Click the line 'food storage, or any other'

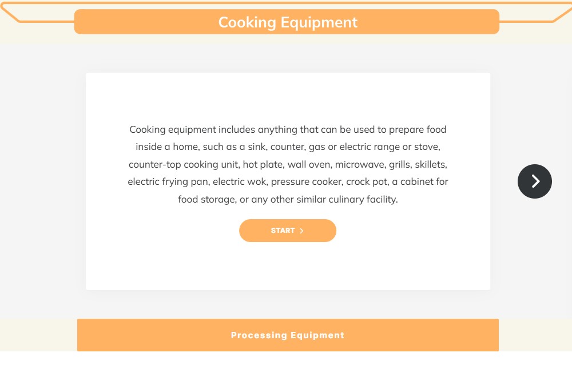click(288, 200)
